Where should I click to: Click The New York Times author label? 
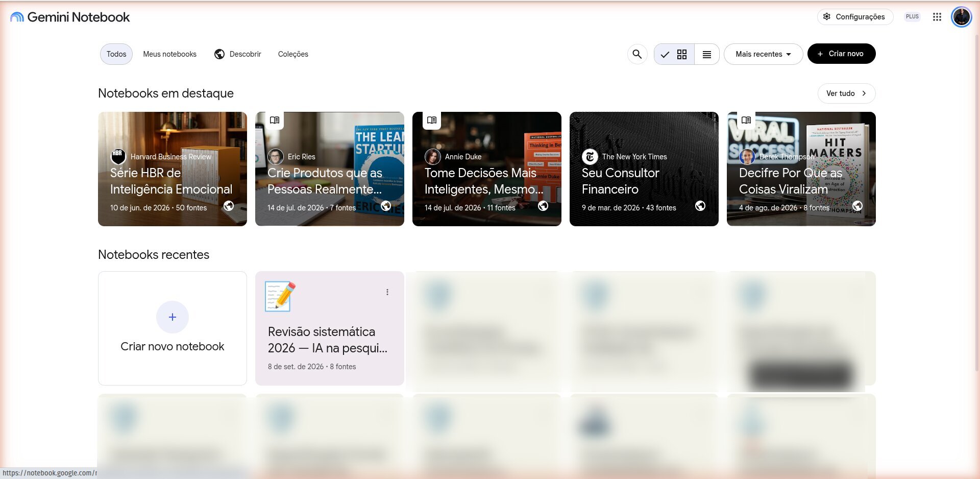pos(634,157)
